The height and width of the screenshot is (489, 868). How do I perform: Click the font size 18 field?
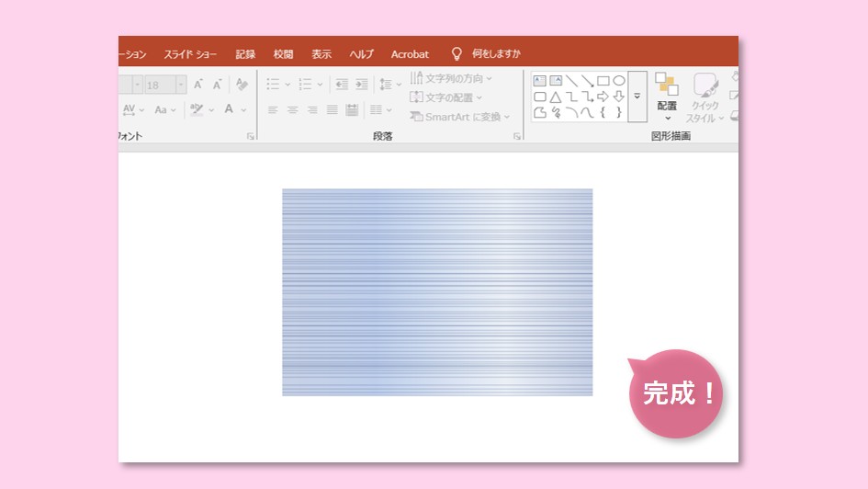pyautogui.click(x=160, y=85)
